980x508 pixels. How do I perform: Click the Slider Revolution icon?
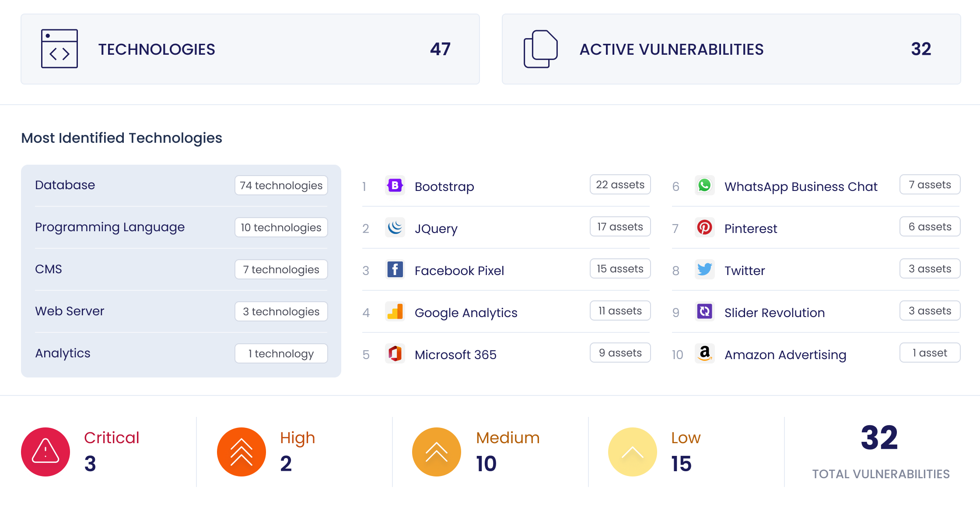(705, 312)
